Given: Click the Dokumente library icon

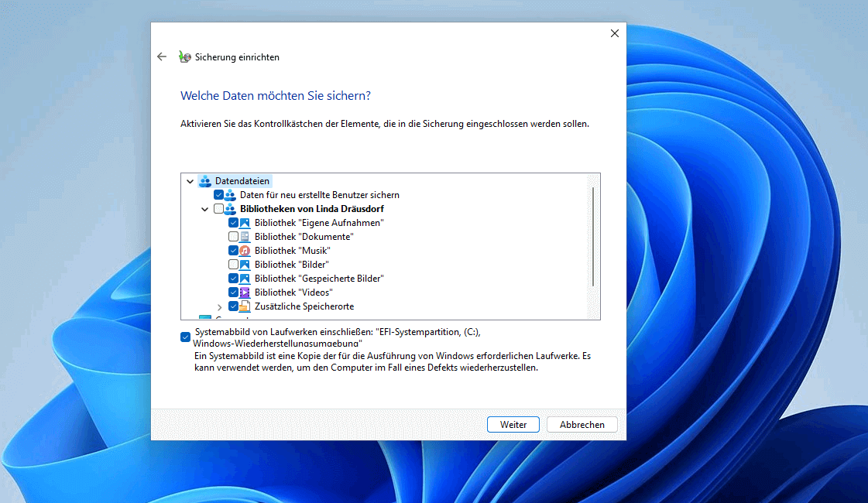Looking at the screenshot, I should coord(245,237).
